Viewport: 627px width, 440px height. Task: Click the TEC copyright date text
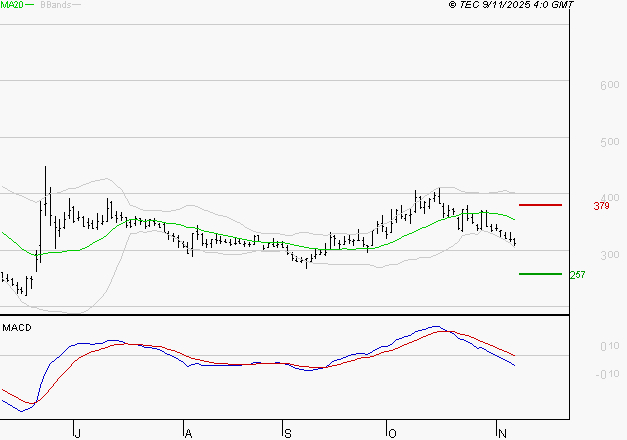point(511,5)
